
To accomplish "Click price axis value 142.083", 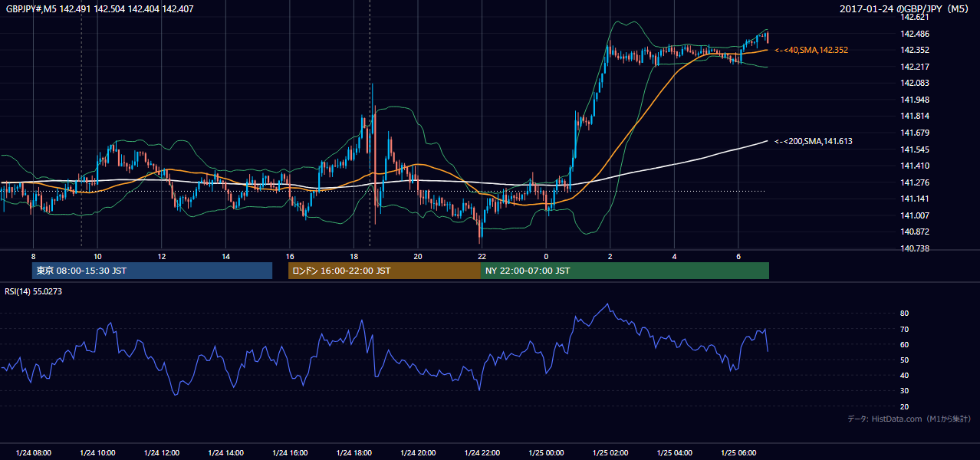I will [x=916, y=83].
